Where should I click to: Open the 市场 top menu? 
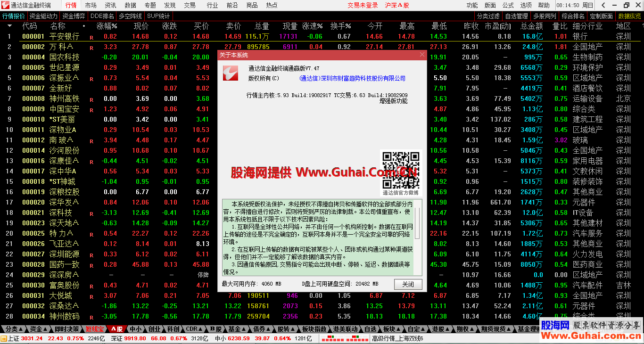(91, 6)
